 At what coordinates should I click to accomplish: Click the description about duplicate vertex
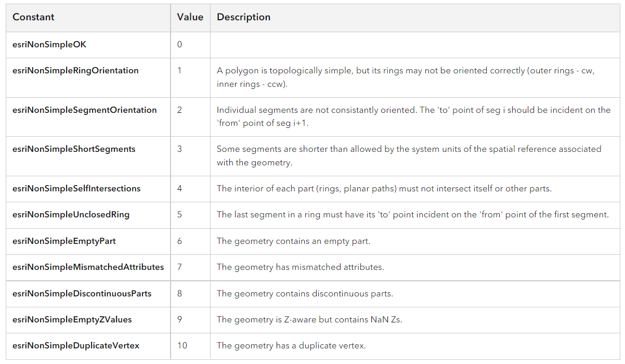click(291, 346)
